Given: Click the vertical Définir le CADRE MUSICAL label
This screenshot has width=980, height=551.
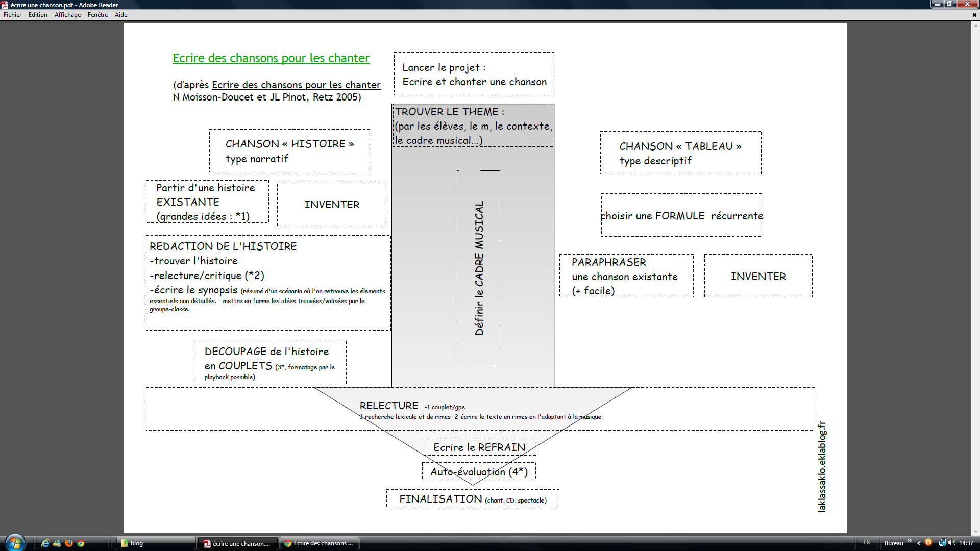Looking at the screenshot, I should pos(479,268).
